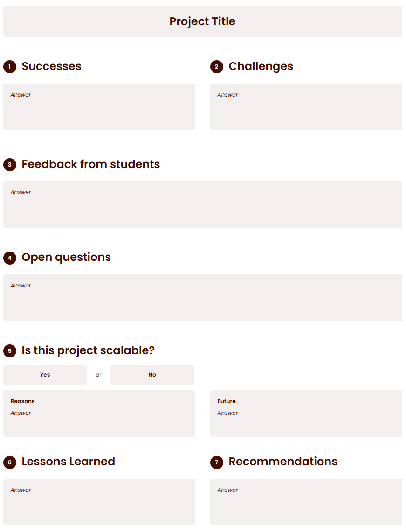This screenshot has width=406, height=532.
Task: Focus the Lessons Learned answer box
Action: click(x=99, y=502)
